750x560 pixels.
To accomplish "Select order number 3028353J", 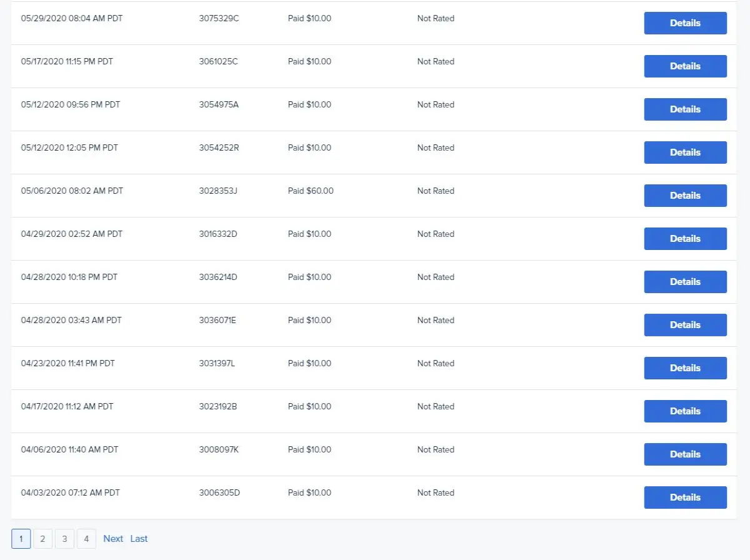I will 218,191.
